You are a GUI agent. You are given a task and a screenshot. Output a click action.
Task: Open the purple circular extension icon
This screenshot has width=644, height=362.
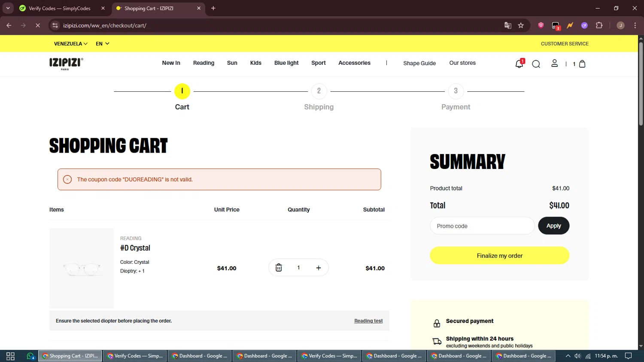[x=584, y=26]
